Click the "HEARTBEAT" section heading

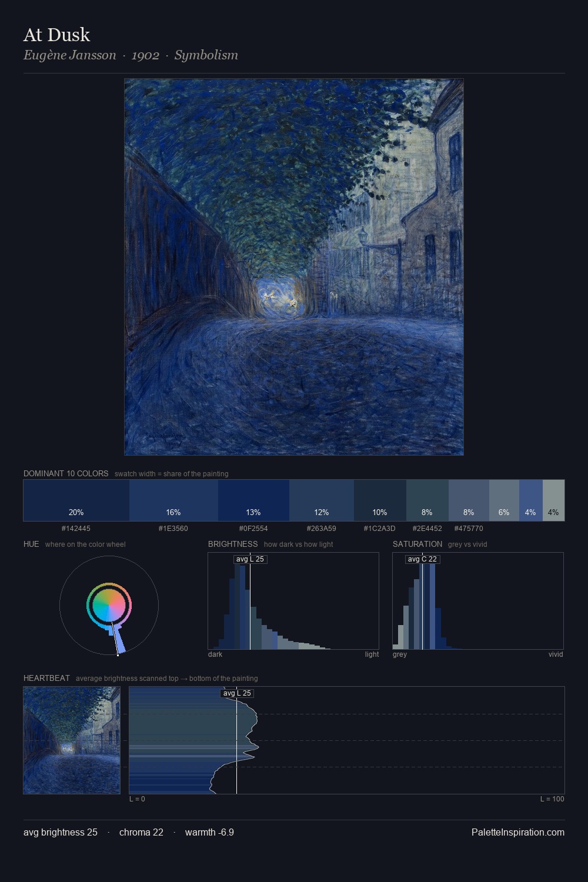(x=46, y=679)
